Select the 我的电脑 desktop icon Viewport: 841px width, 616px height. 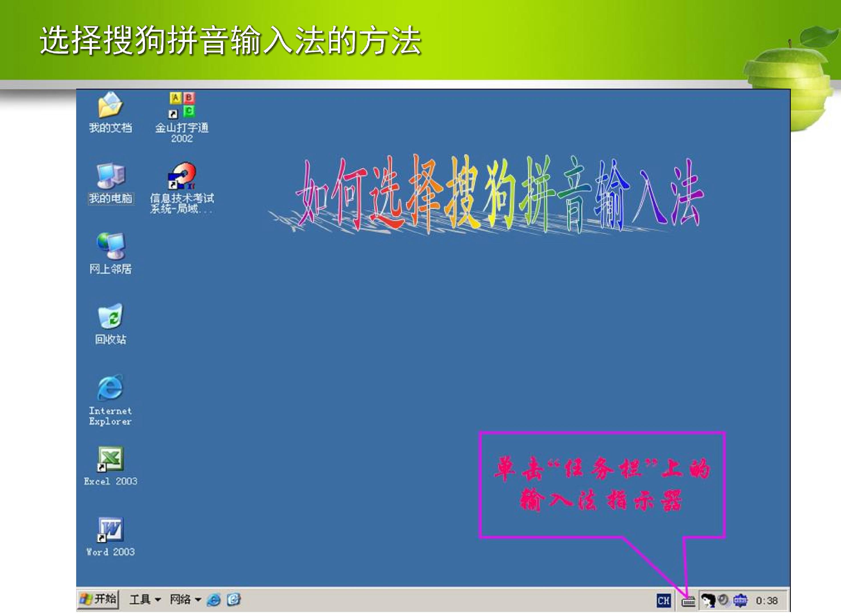point(110,176)
